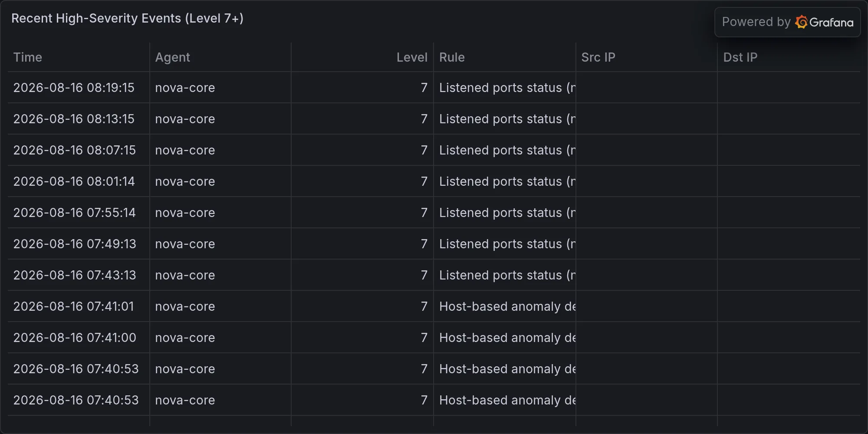Image resolution: width=868 pixels, height=434 pixels.
Task: Click nova-core agent in the last row
Action: (x=185, y=400)
